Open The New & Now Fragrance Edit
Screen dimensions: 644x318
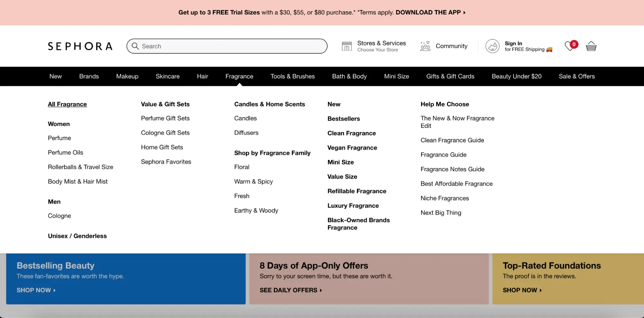457,122
